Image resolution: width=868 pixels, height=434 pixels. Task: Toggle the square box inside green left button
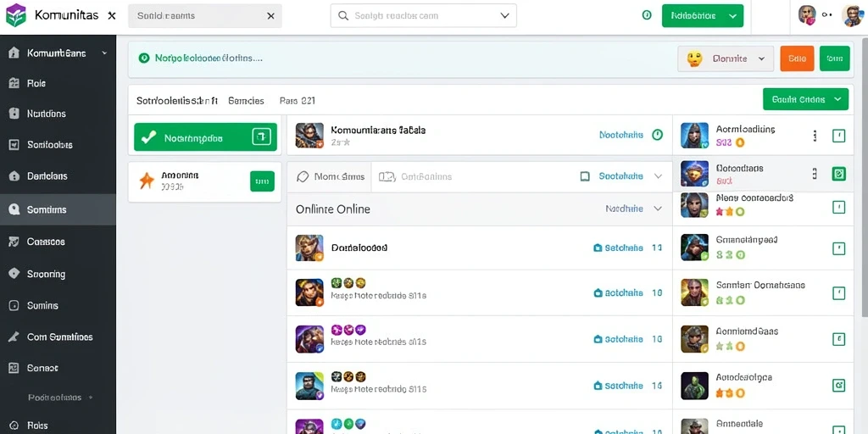[261, 136]
